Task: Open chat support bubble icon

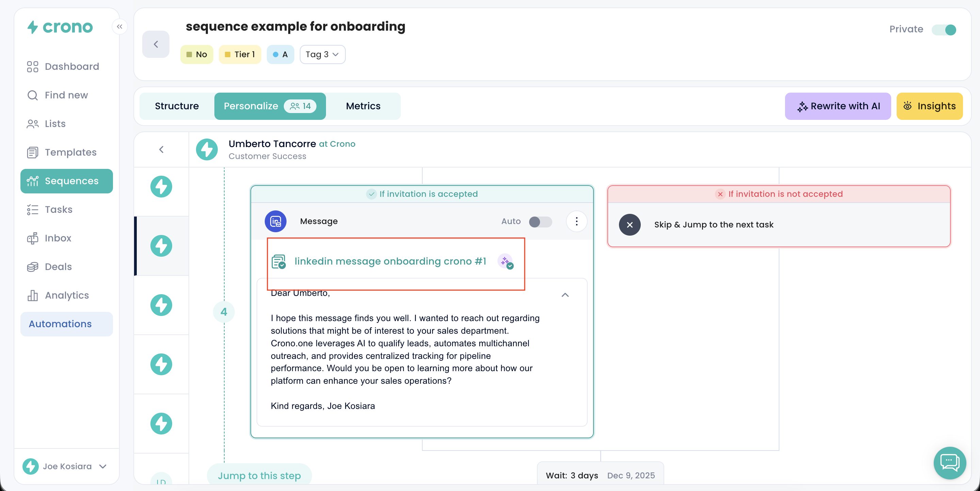Action: click(x=950, y=462)
